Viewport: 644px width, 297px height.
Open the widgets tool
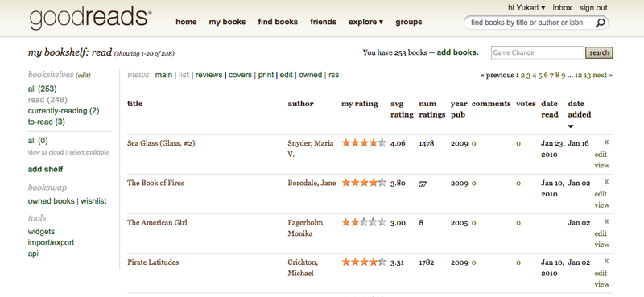click(x=41, y=232)
